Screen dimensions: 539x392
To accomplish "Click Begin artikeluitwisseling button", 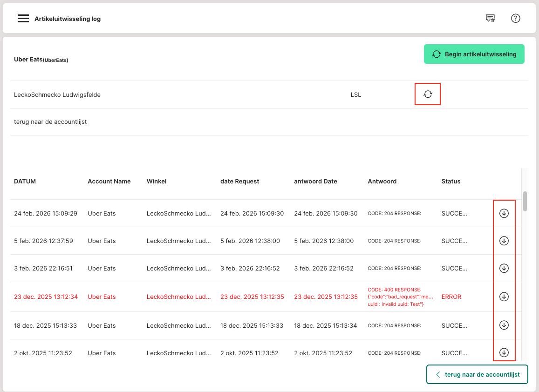I will pos(474,54).
